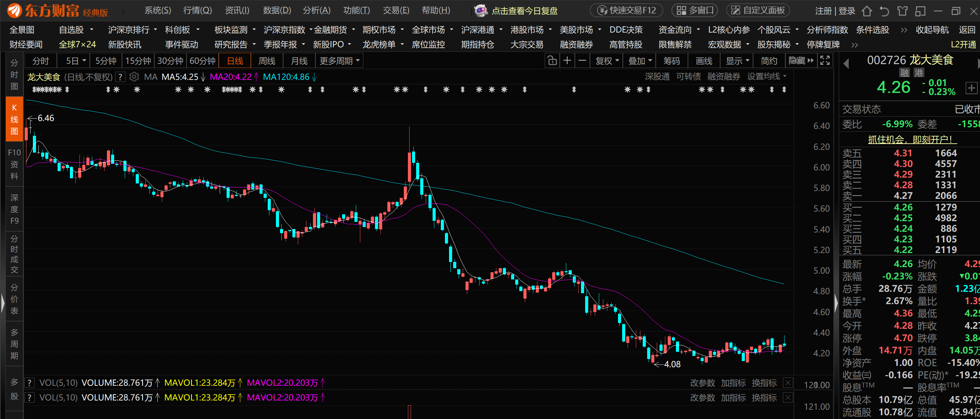Screen dimensions: 980x419
Task: Switch to the 周线 weekly chart tab
Action: point(267,60)
